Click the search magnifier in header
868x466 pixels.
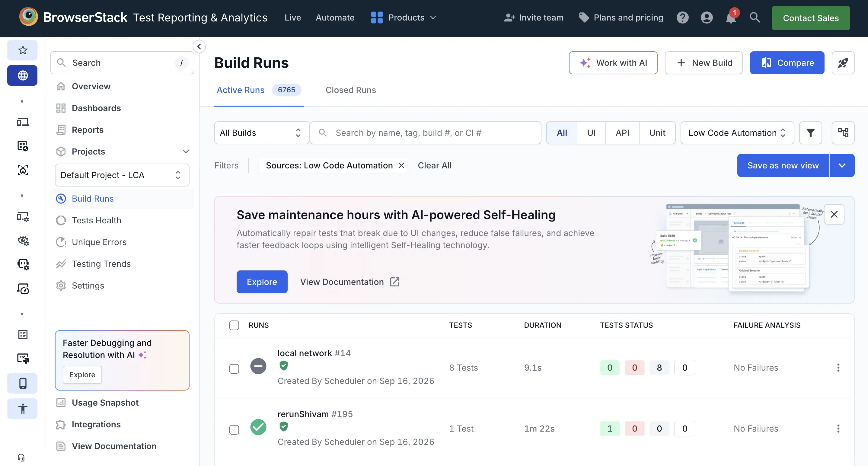click(x=755, y=18)
